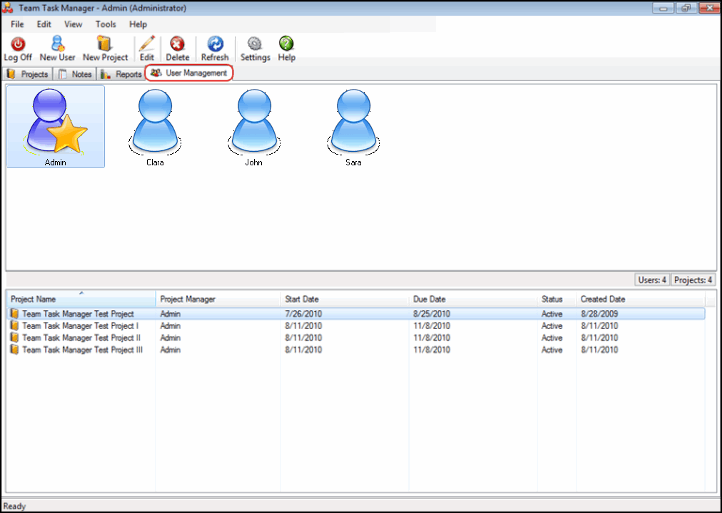The height and width of the screenshot is (513, 722).
Task: Sort list by Due Date column header
Action: click(473, 299)
